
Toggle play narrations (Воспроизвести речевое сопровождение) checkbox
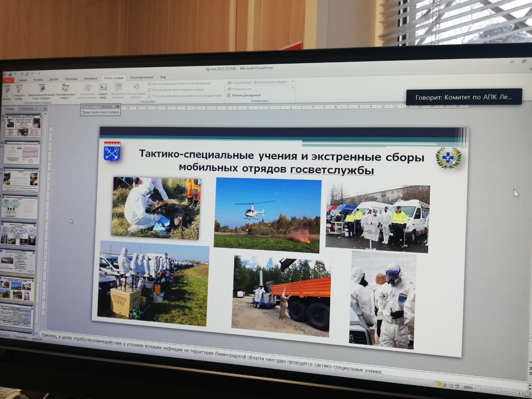[x=149, y=84]
